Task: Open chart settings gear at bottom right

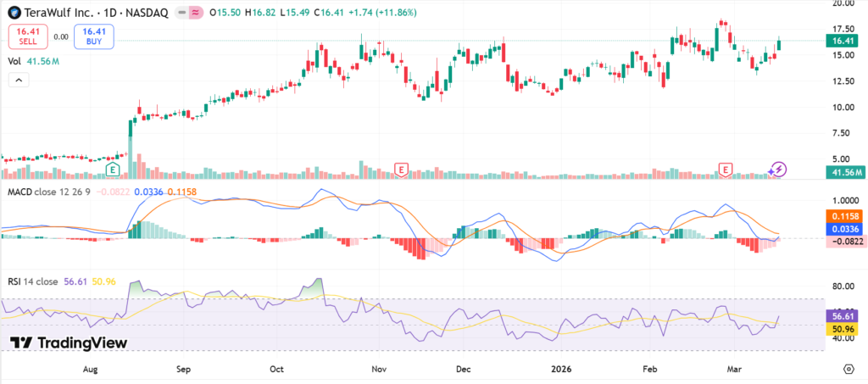Action: pyautogui.click(x=849, y=369)
